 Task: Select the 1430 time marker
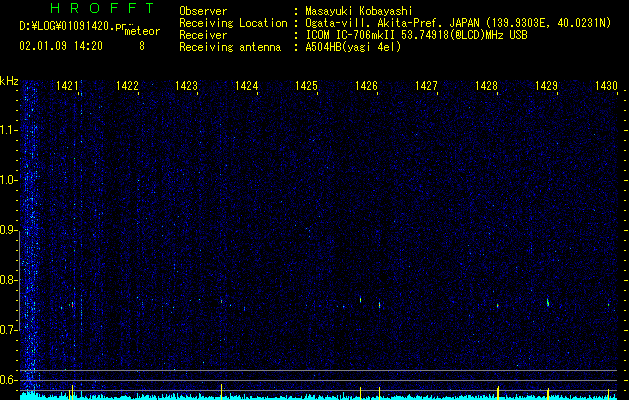606,86
